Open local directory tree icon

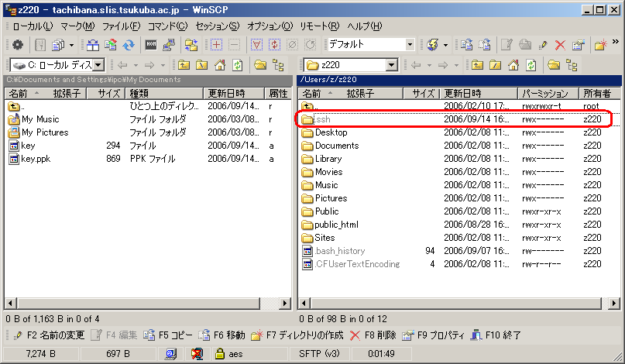pyautogui.click(x=278, y=65)
